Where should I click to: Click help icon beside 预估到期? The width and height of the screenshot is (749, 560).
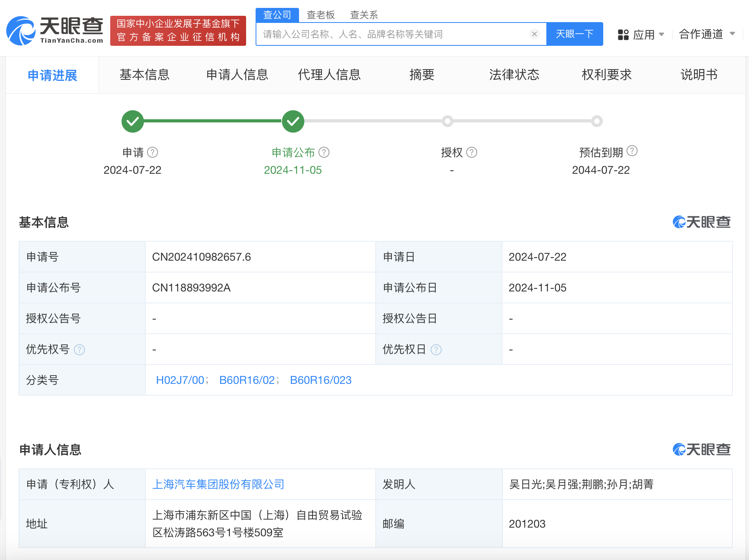point(632,151)
